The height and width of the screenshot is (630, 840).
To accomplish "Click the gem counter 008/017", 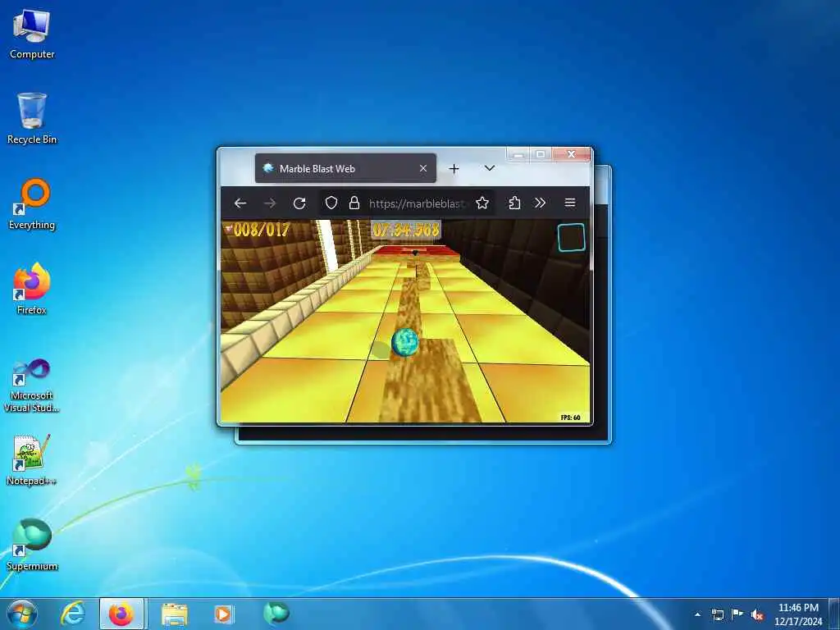I will click(x=257, y=230).
